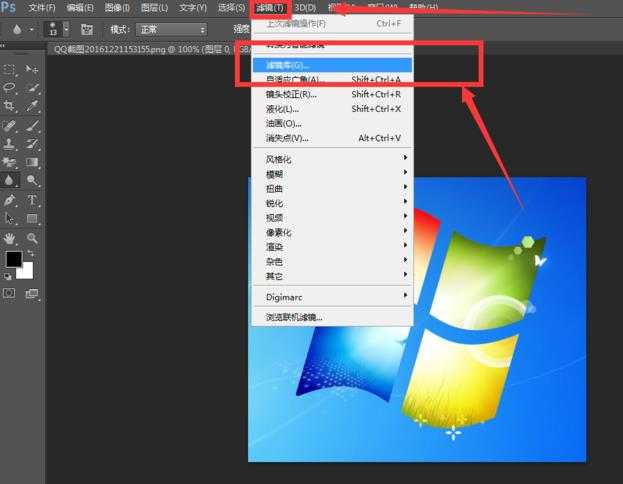Choose the Eyedropper tool
The image size is (623, 484).
(32, 106)
